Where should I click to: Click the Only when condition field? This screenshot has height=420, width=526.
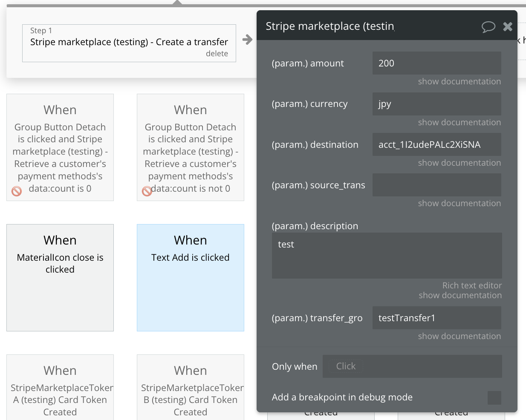click(x=412, y=366)
